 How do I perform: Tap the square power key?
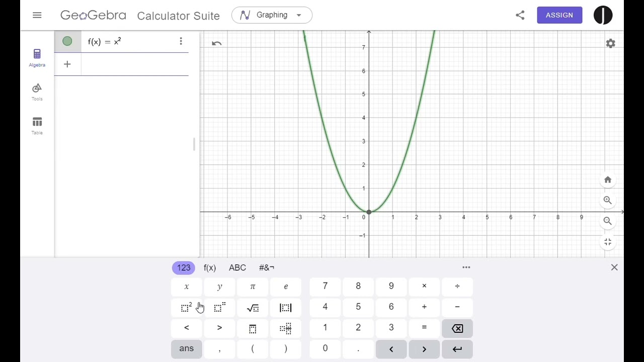pos(187,307)
